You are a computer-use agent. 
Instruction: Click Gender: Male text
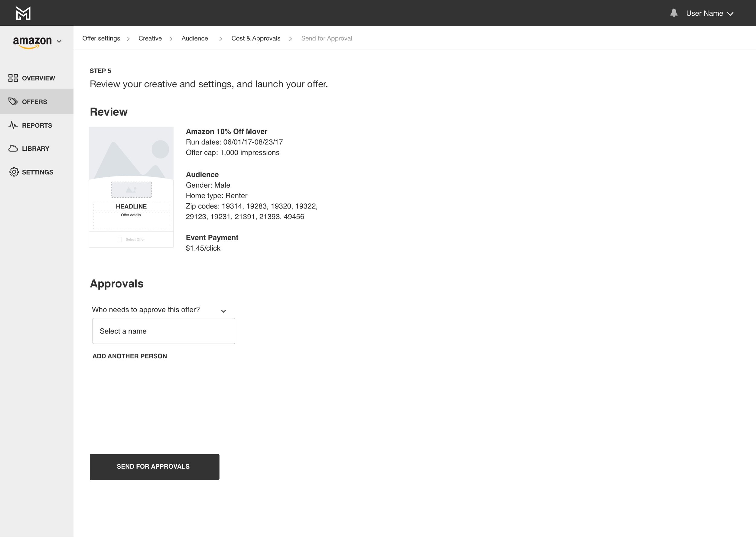(208, 185)
